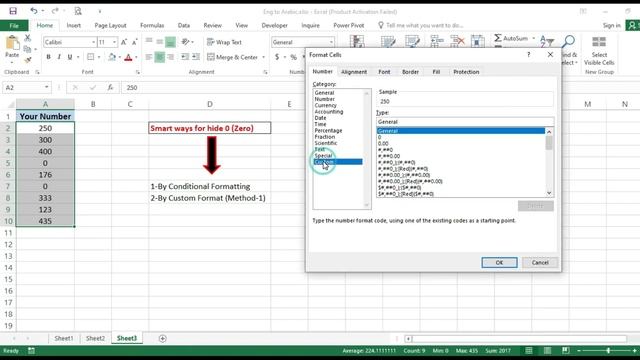Click the accounting dollar format icon
The height and width of the screenshot is (360, 640).
(x=277, y=57)
